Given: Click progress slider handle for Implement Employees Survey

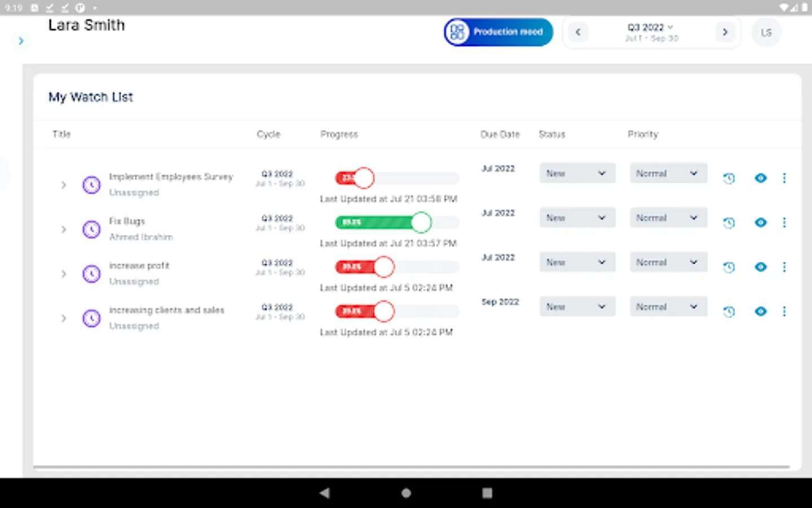Looking at the screenshot, I should pos(364,178).
